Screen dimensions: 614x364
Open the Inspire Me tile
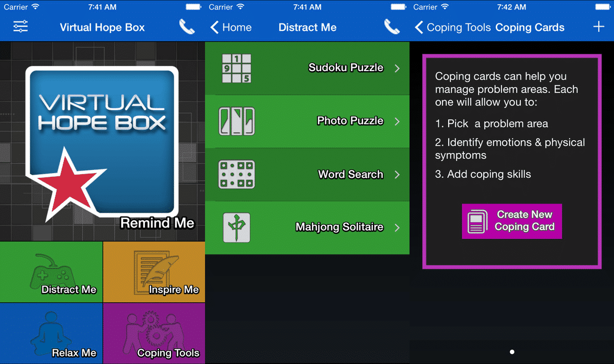point(154,272)
